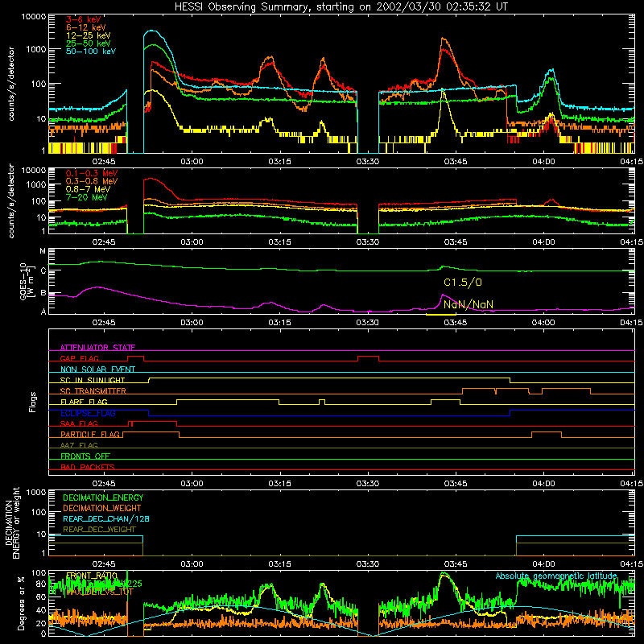Select the REAR_DEC_CHAN/128 legend label
The image size is (644, 644).
[106, 519]
